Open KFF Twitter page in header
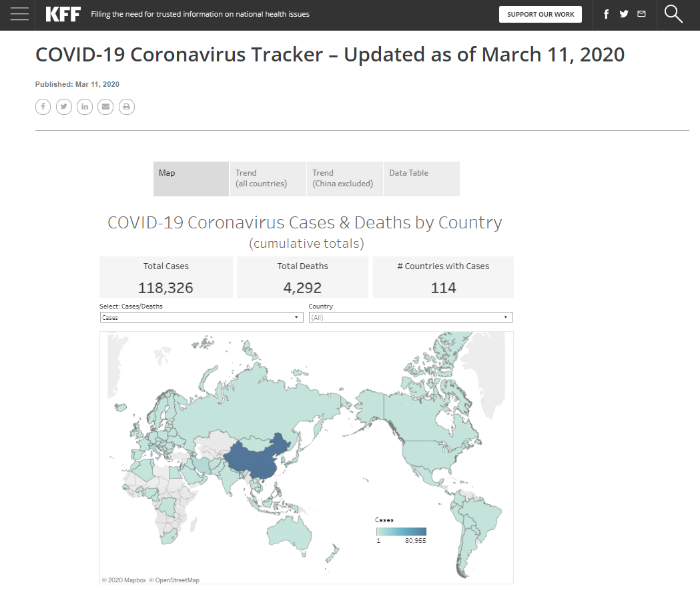The width and height of the screenshot is (700, 589). point(624,14)
